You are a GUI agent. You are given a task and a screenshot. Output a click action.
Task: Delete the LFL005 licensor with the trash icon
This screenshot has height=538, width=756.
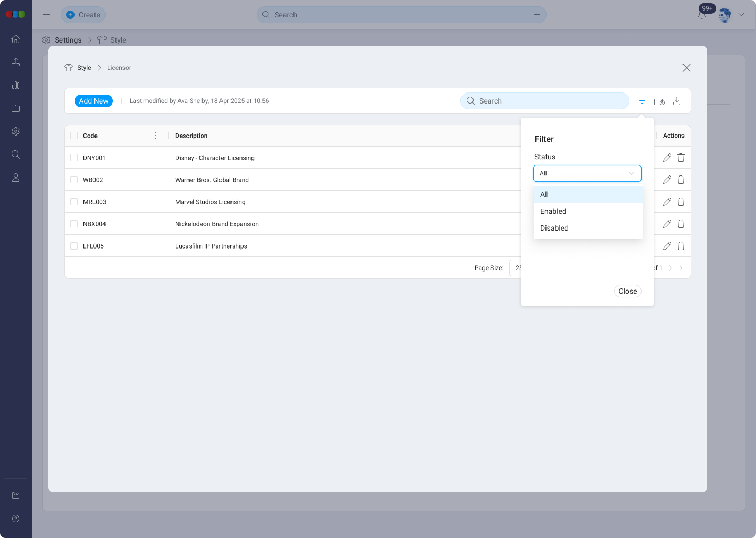pyautogui.click(x=680, y=245)
